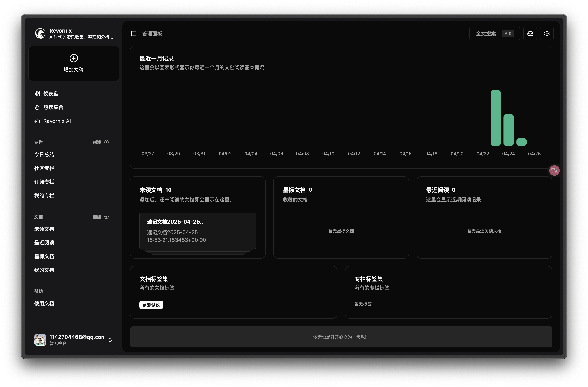
Task: Click the medium green chart bar
Action: (x=508, y=130)
